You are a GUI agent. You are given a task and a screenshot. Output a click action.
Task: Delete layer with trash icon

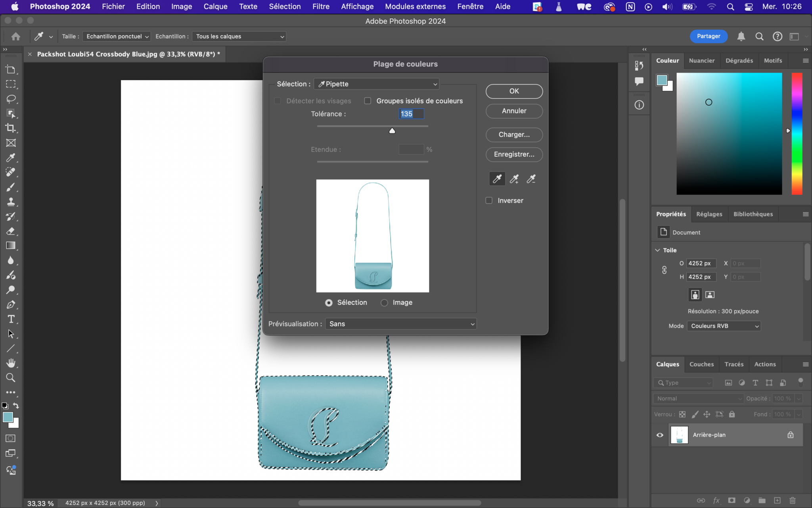793,500
